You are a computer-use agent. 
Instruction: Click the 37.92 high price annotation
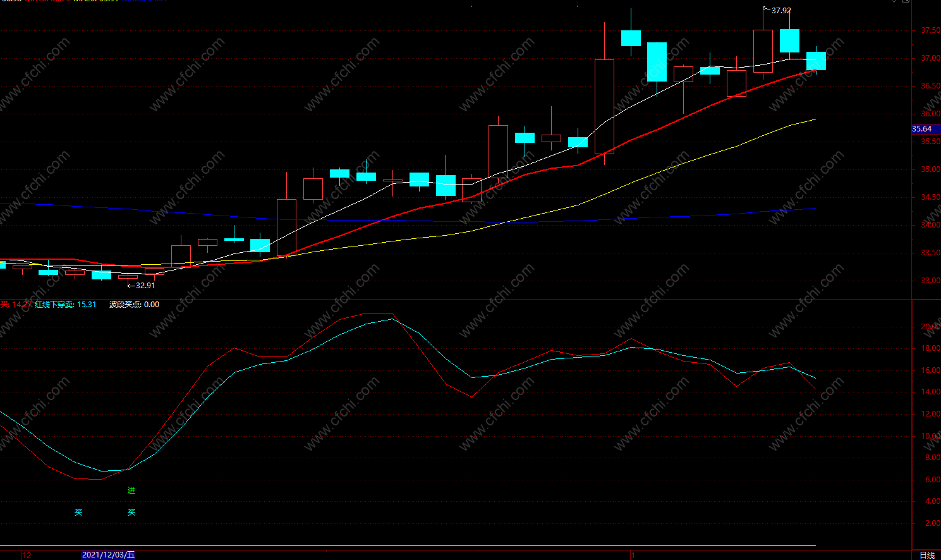coord(781,11)
